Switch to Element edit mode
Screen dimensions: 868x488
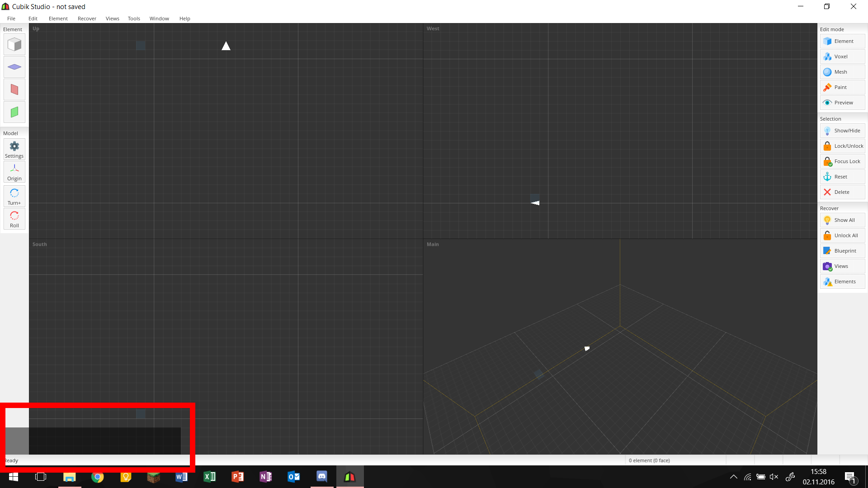pos(842,41)
